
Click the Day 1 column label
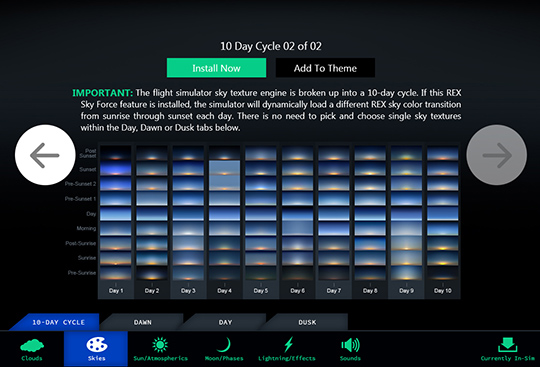116,291
